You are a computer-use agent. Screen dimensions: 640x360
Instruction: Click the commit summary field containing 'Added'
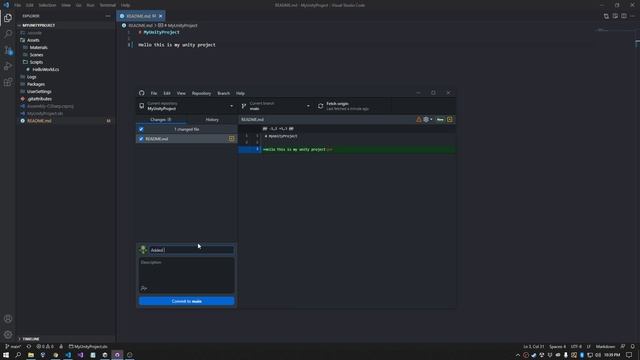(x=191, y=250)
